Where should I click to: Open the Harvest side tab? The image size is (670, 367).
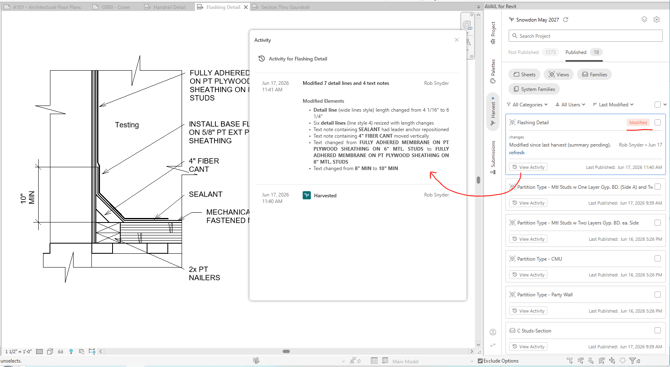coord(493,111)
